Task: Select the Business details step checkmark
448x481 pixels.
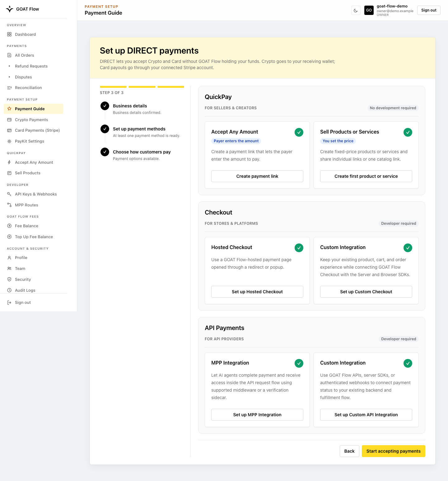Action: 105,106
